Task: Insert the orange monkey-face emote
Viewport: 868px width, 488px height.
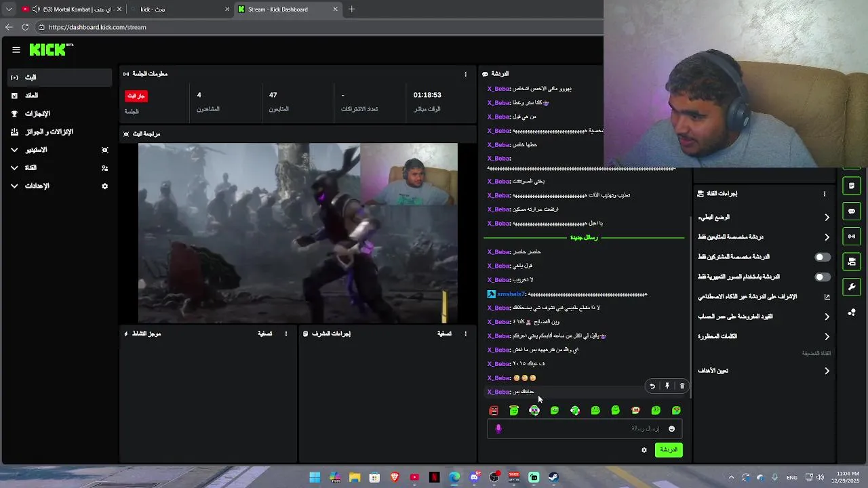Action: tap(635, 410)
